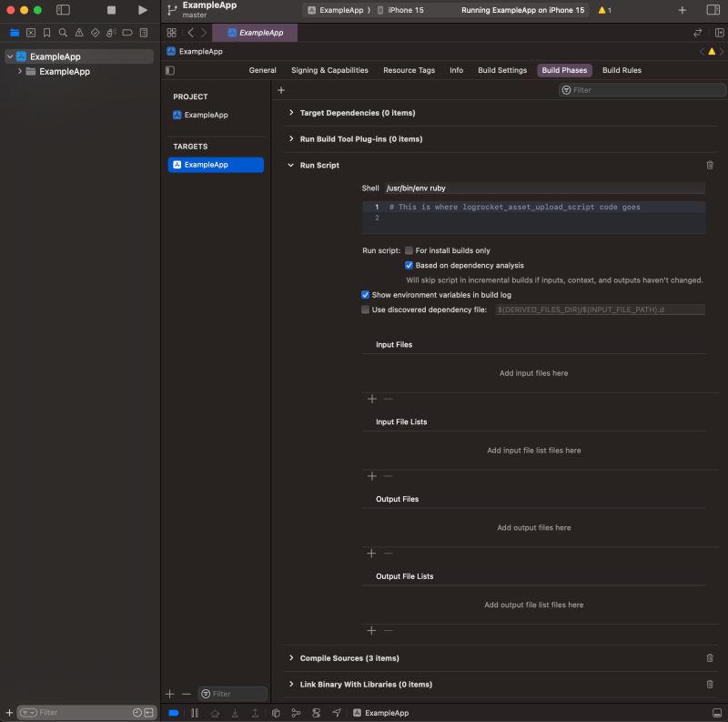Add a target with plus below targets list
728x722 pixels.
(170, 694)
